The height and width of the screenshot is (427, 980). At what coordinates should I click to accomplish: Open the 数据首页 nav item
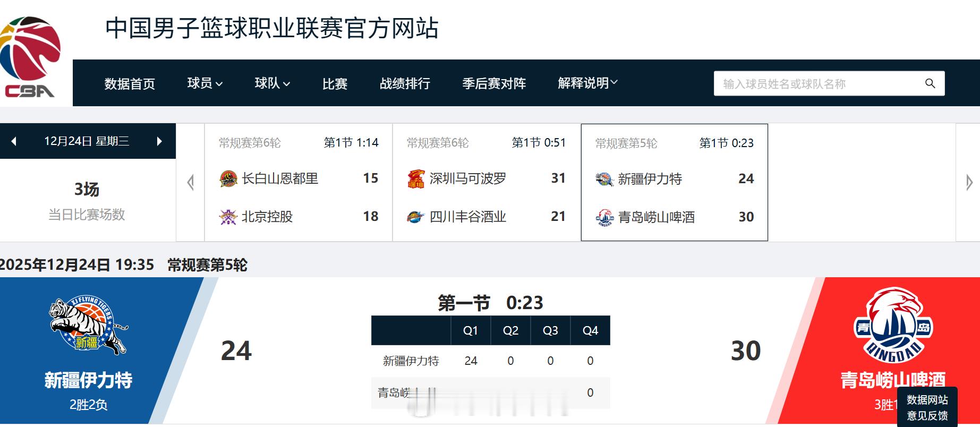click(x=130, y=84)
